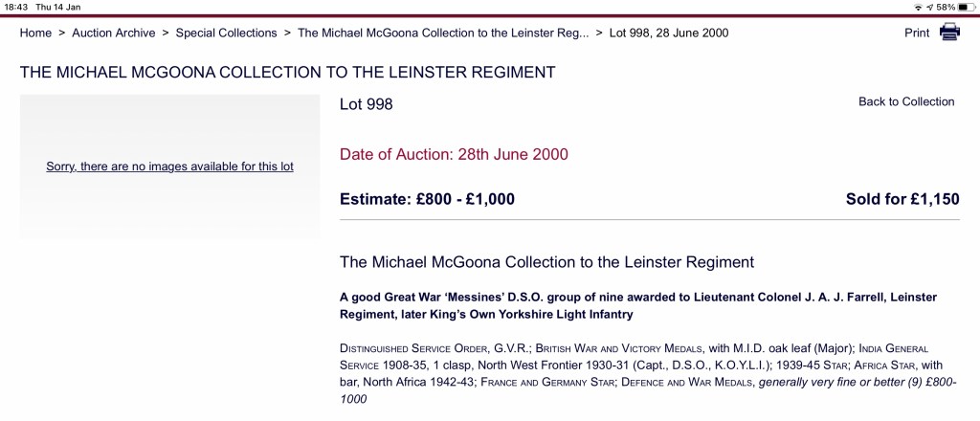Image resolution: width=980 pixels, height=421 pixels.
Task: Navigate to Special Collections breadcrumb
Action: point(226,33)
